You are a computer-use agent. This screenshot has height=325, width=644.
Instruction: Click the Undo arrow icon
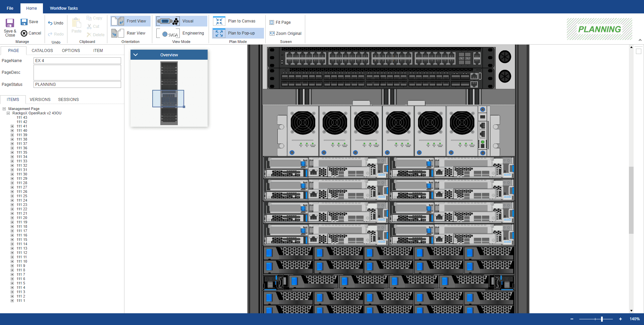point(50,23)
